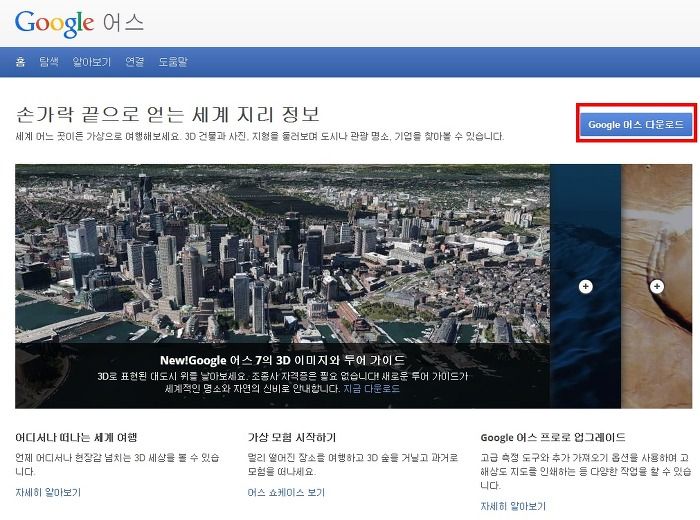Open 자세히 알아보기 under Google 어스 프로로 업그레이드

(513, 506)
